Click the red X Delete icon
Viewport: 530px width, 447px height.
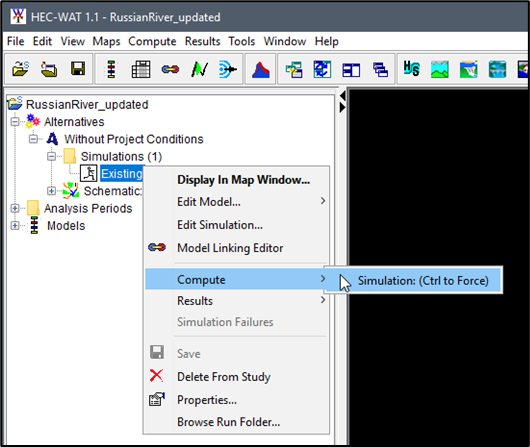(x=156, y=376)
